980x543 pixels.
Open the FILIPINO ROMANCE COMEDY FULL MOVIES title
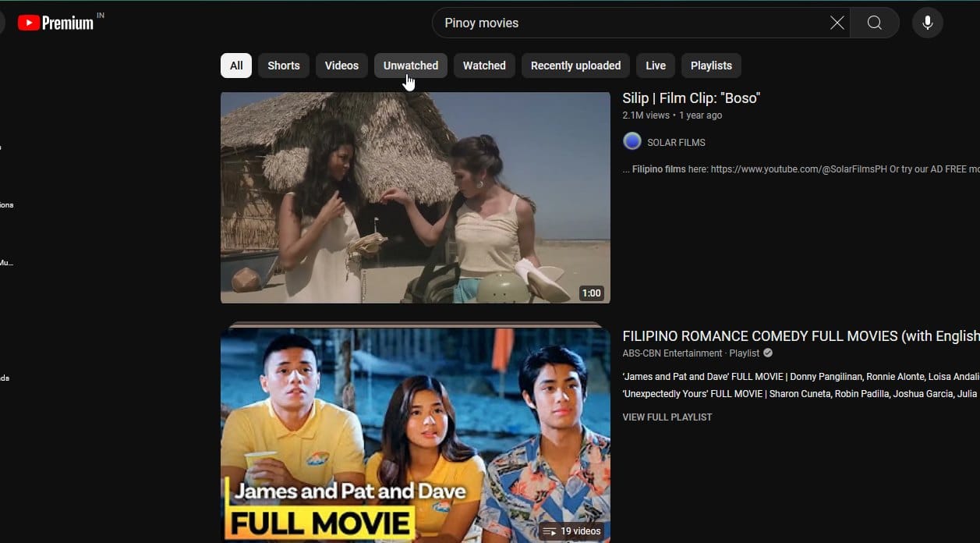[801, 336]
